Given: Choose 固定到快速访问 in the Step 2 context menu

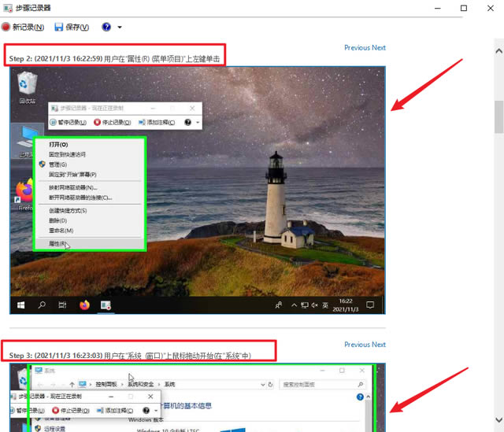Looking at the screenshot, I should click(90, 154).
